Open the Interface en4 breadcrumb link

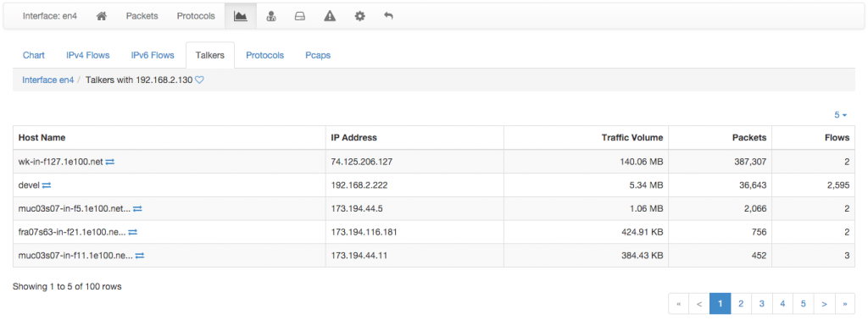(48, 80)
